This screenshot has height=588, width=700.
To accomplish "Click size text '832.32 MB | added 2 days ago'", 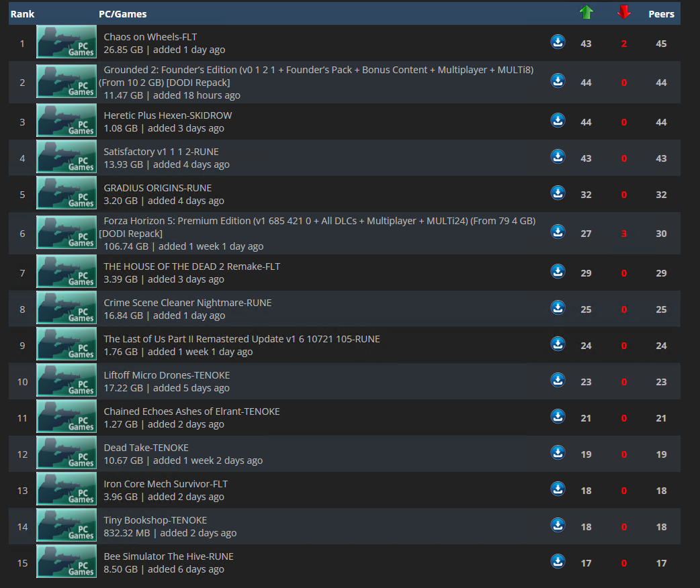I will tap(170, 533).
